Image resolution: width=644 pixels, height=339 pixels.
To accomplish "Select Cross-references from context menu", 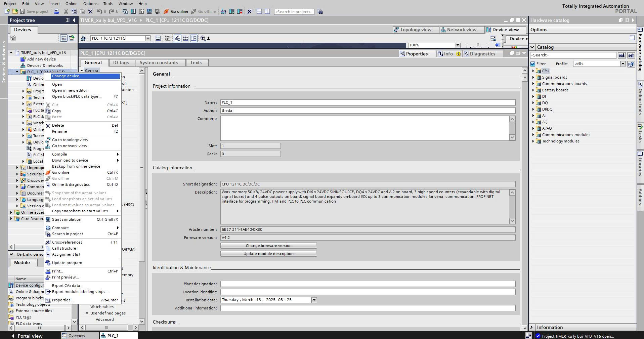I will click(83, 242).
